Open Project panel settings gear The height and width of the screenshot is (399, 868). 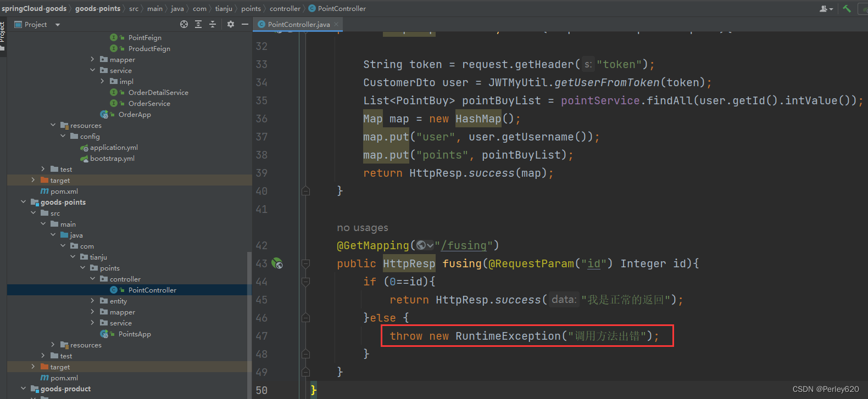(x=231, y=24)
